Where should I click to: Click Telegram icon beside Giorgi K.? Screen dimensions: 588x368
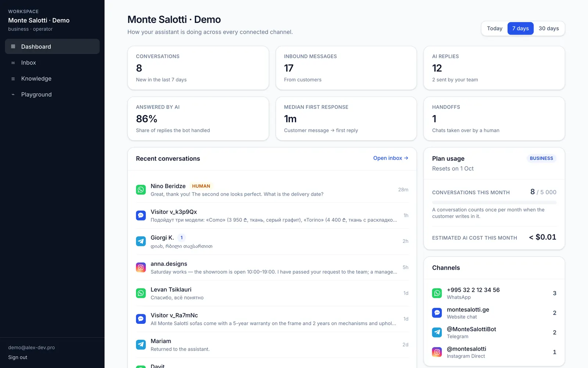click(141, 241)
